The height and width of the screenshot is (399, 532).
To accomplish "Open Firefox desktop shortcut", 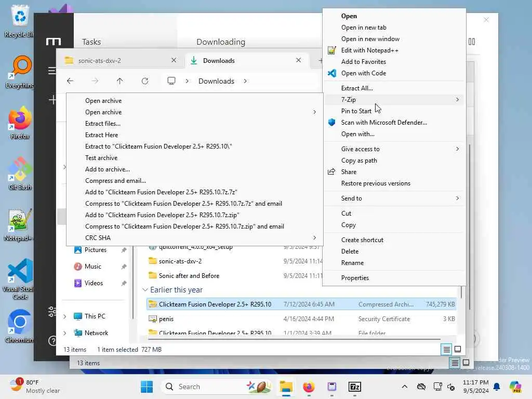I will point(20,123).
